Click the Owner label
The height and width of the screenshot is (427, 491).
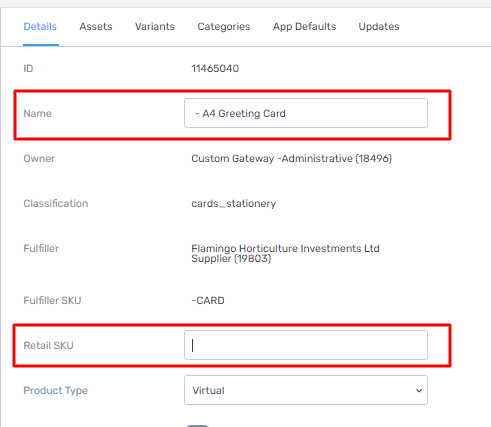pos(39,158)
